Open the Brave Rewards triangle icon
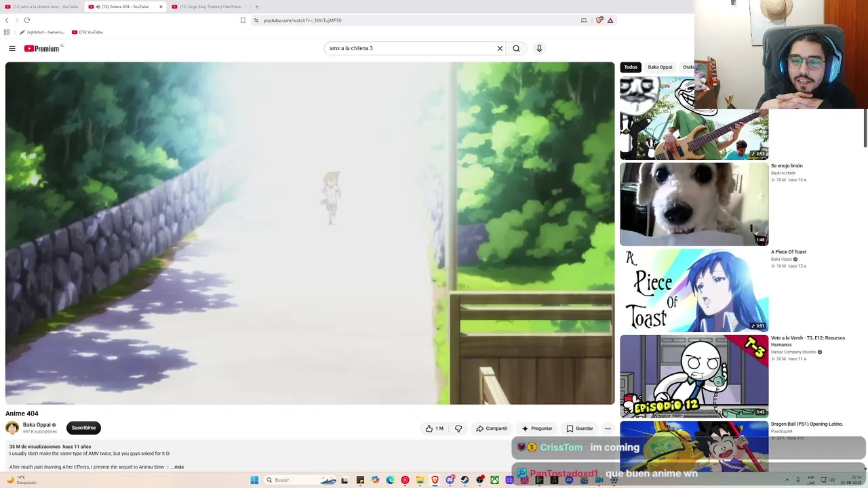Image resolution: width=868 pixels, height=488 pixels. (x=610, y=20)
